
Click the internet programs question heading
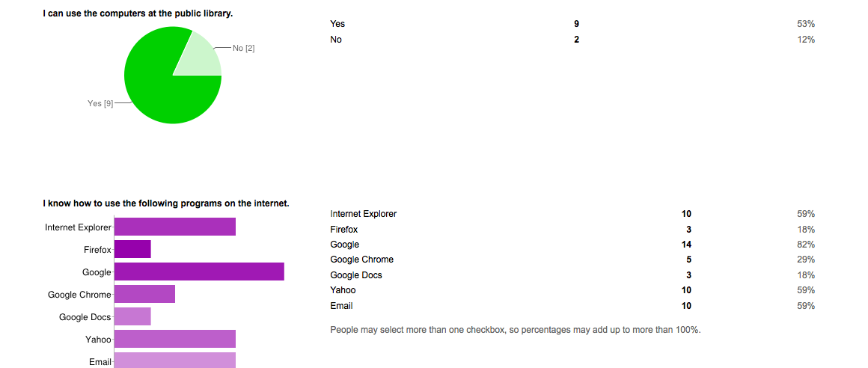pos(166,203)
